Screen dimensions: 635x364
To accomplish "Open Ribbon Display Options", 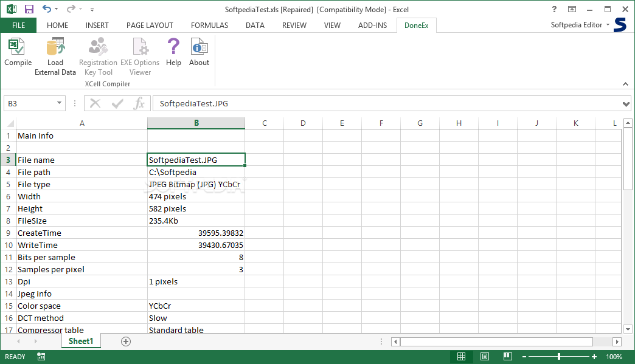I will pos(572,9).
